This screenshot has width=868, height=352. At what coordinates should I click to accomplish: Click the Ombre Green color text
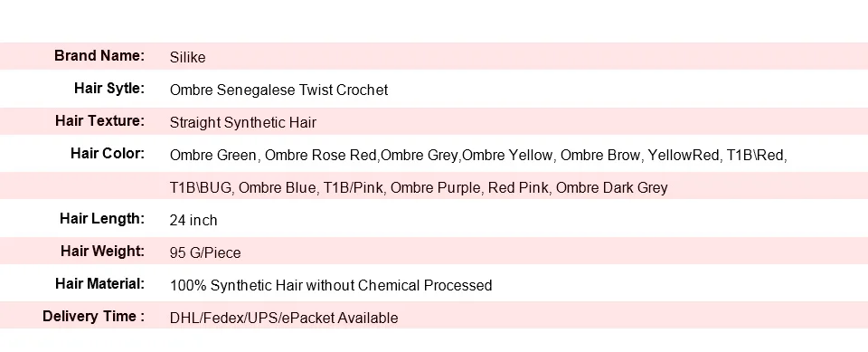point(213,156)
